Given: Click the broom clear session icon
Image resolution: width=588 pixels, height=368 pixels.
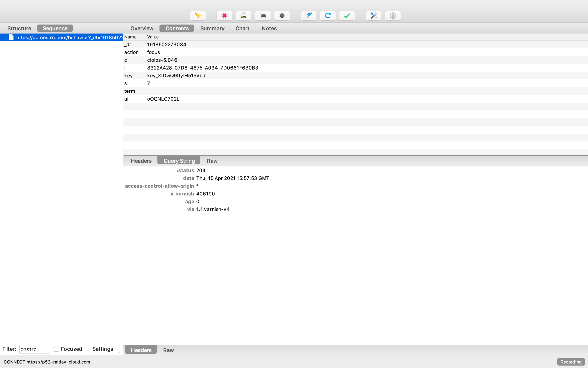Looking at the screenshot, I should click(x=198, y=16).
